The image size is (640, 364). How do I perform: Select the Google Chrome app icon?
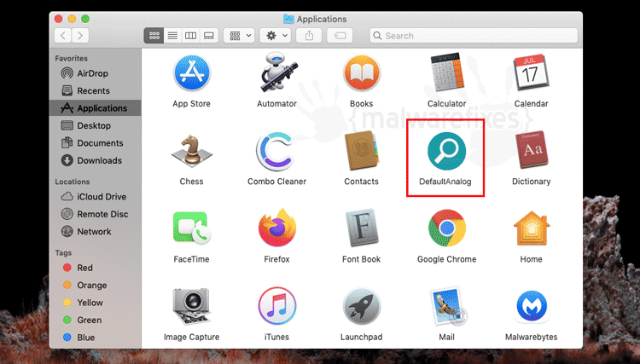pyautogui.click(x=447, y=228)
